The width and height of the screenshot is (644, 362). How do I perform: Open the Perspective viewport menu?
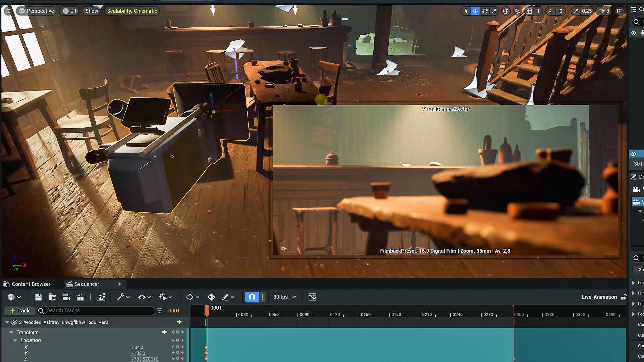click(36, 11)
